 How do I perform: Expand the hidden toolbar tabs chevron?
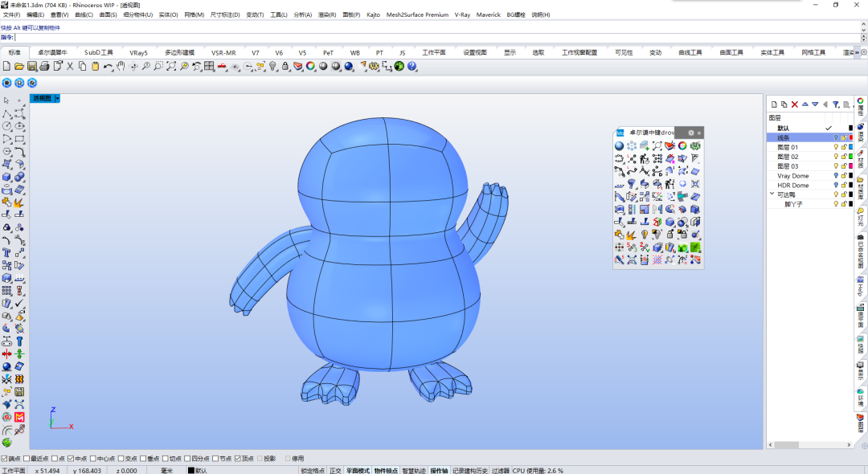pyautogui.click(x=857, y=52)
